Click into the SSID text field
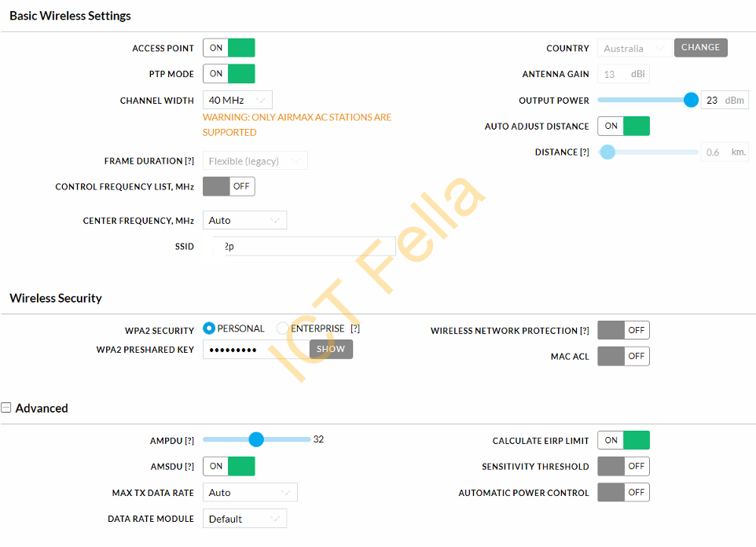 (304, 247)
